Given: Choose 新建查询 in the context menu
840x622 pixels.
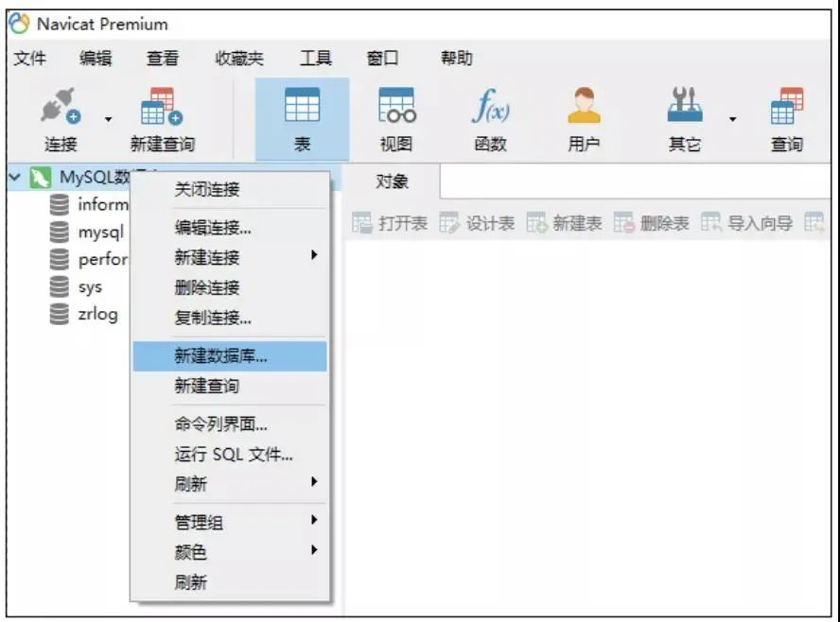Looking at the screenshot, I should (x=230, y=386).
